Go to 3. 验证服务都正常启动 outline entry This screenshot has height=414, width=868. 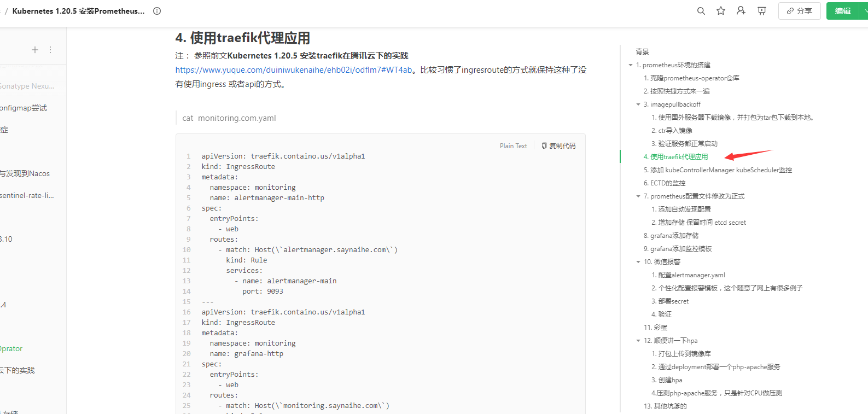coord(684,144)
